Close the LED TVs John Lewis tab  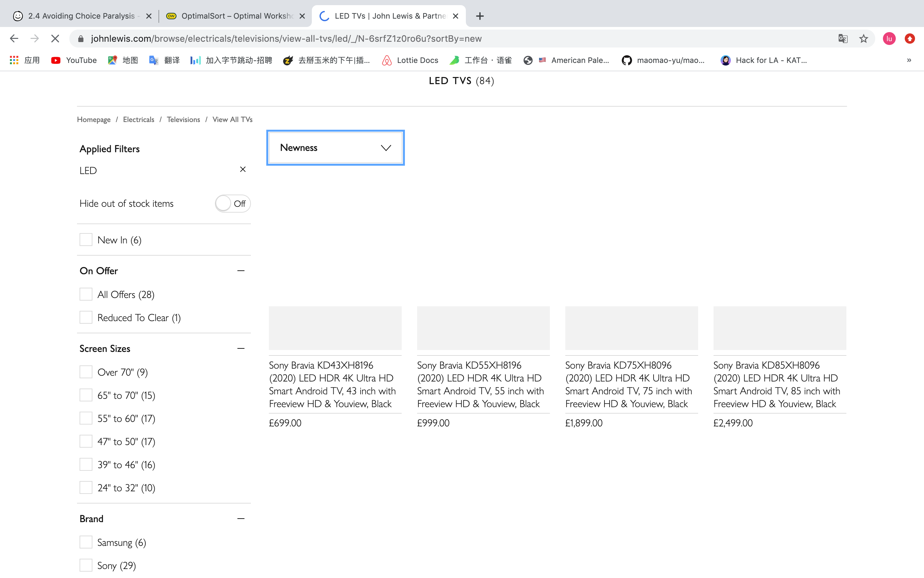tap(455, 16)
